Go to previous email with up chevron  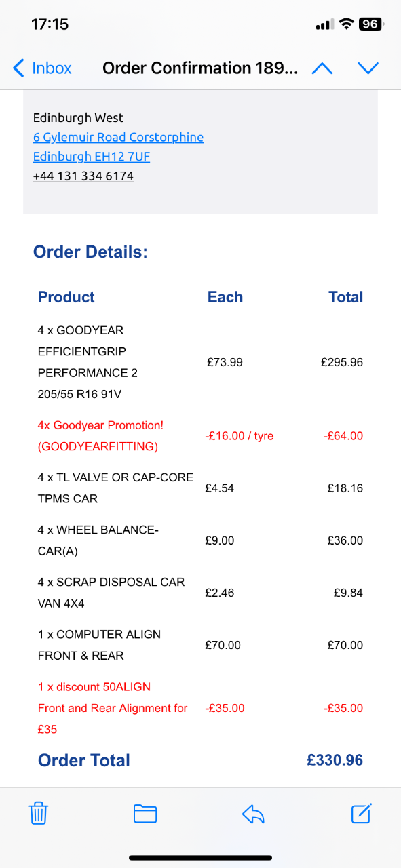click(x=322, y=68)
